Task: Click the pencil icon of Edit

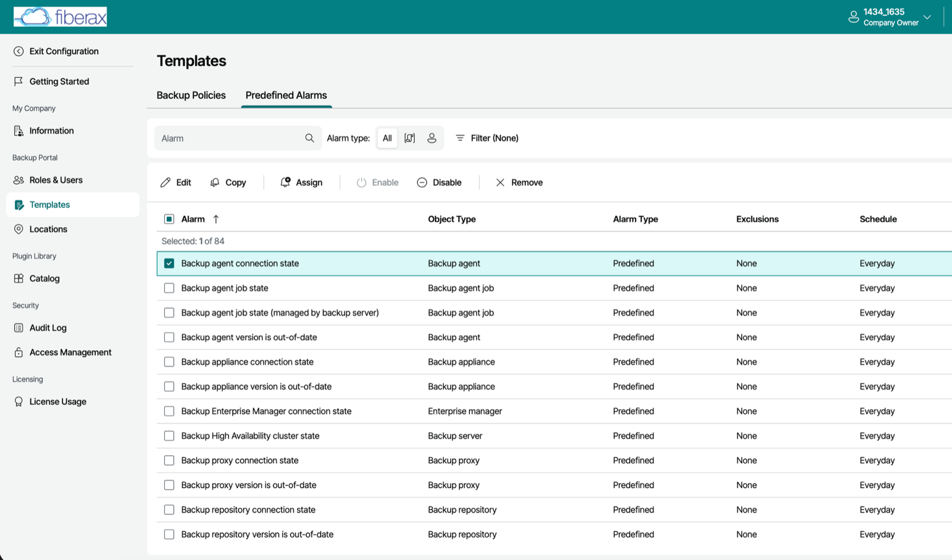Action: 165,183
